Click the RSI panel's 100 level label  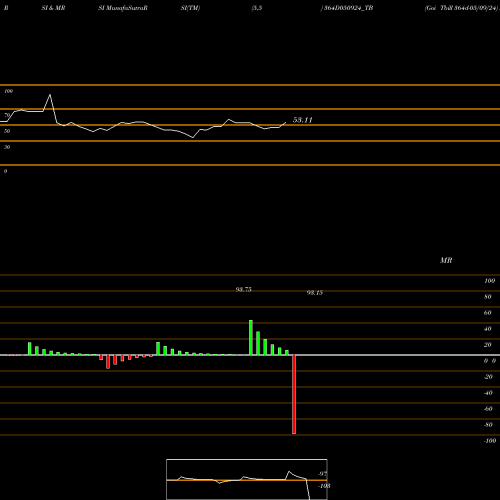(x=8, y=91)
